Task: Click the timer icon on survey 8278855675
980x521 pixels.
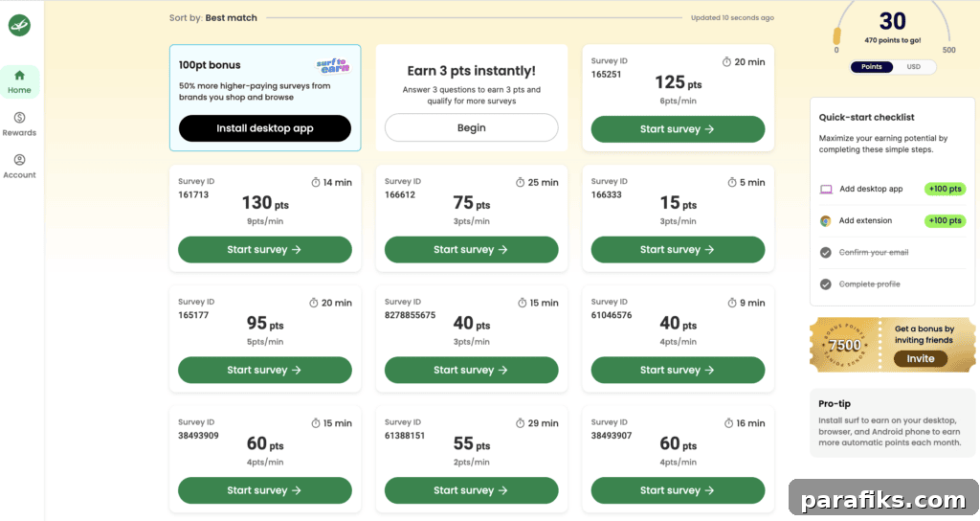Action: (x=522, y=303)
